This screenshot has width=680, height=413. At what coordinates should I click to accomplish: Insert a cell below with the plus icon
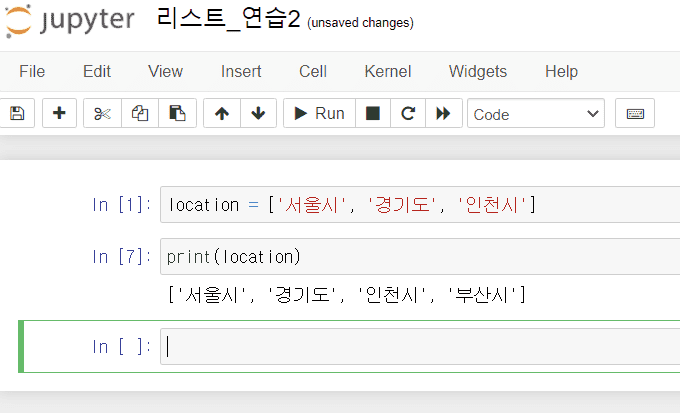click(x=59, y=114)
